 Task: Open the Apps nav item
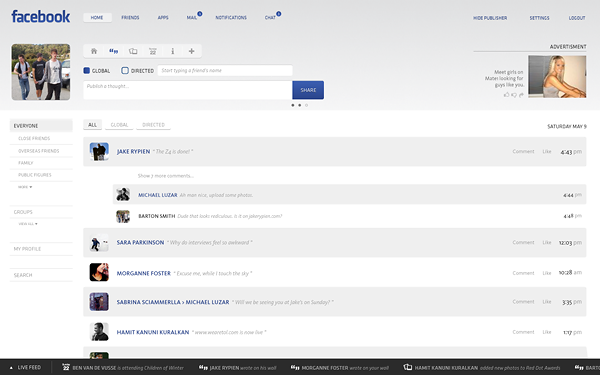pyautogui.click(x=163, y=18)
